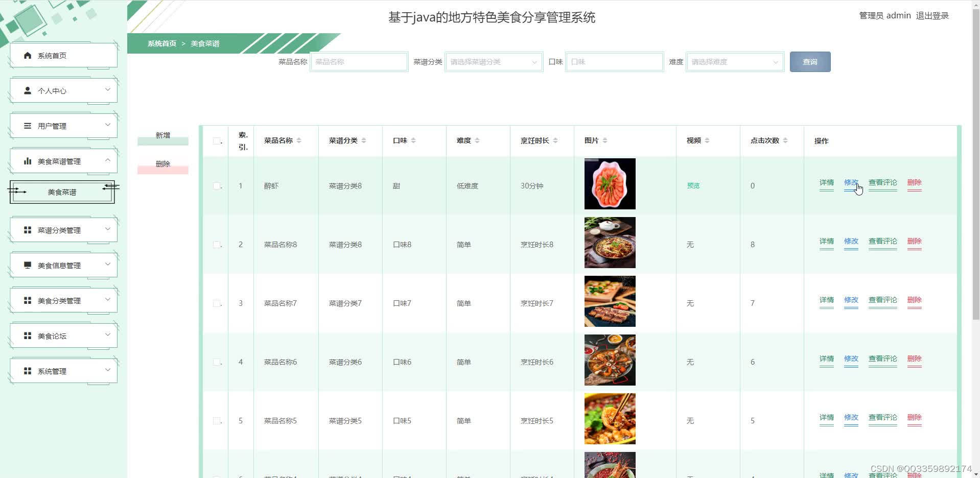Sort the table by 菜谱分类 arrows
The width and height of the screenshot is (980, 478).
pyautogui.click(x=364, y=140)
